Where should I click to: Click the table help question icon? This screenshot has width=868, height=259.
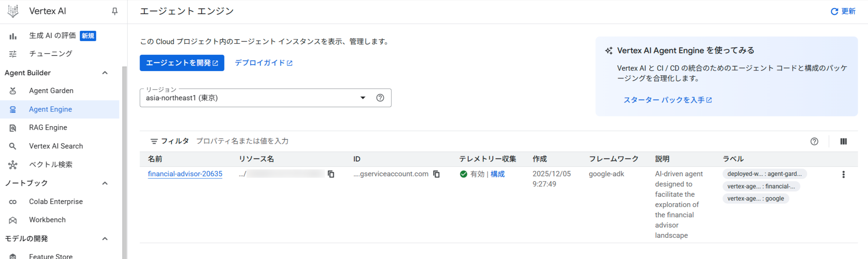click(814, 141)
